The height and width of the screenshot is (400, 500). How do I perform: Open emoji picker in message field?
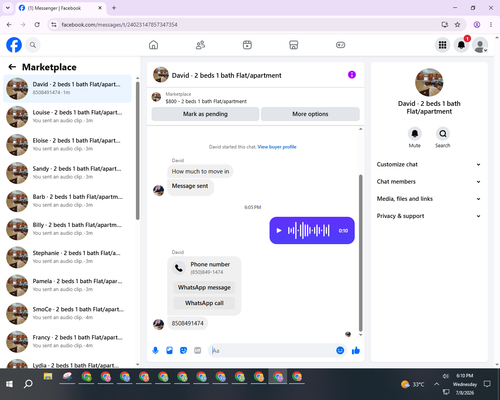point(340,350)
